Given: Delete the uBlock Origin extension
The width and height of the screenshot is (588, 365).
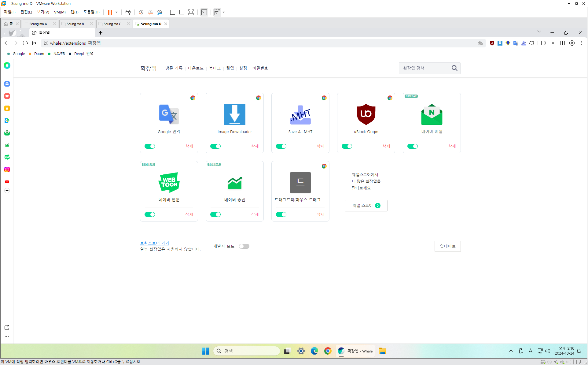Looking at the screenshot, I should coord(386,146).
